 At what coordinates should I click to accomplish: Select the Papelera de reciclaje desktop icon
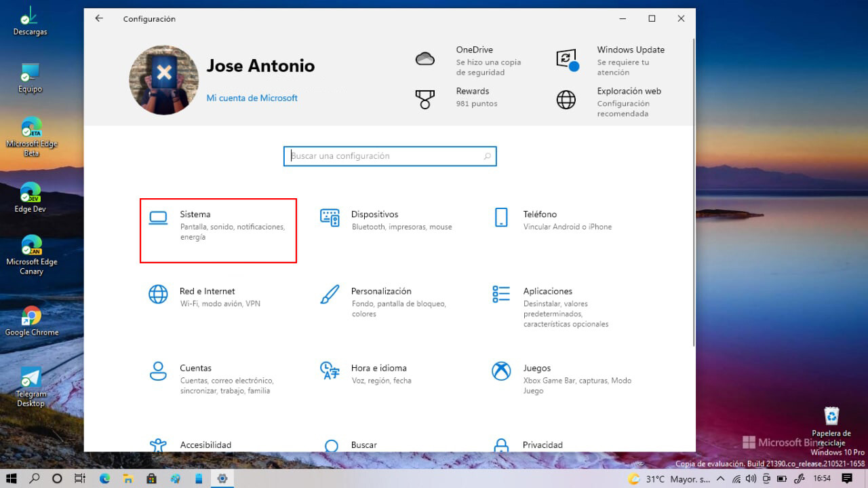click(831, 427)
